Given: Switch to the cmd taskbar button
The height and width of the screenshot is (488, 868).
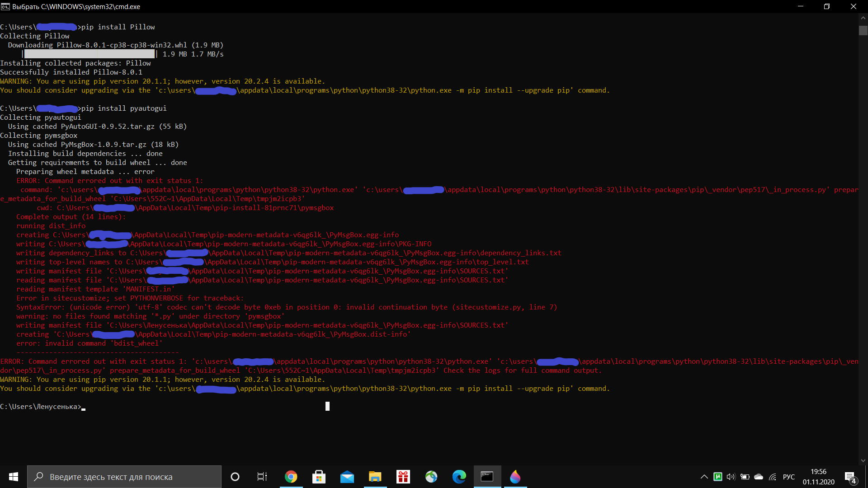Looking at the screenshot, I should (487, 477).
